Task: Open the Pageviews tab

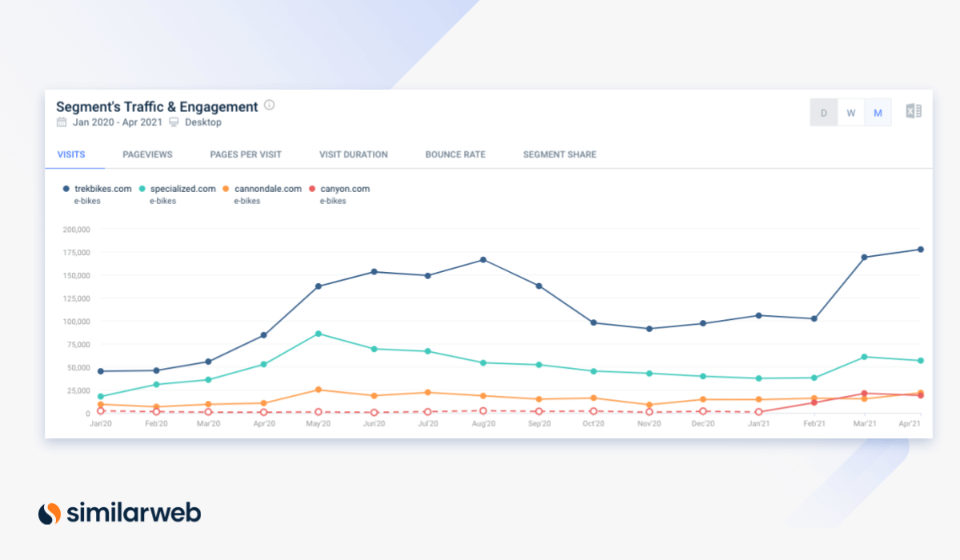Action: (x=147, y=154)
